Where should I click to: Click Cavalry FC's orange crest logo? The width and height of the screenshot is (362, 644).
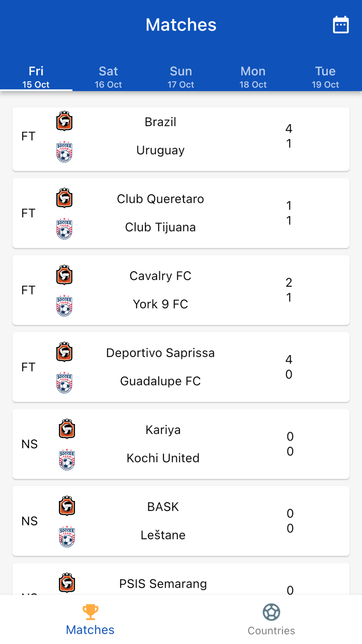point(64,275)
